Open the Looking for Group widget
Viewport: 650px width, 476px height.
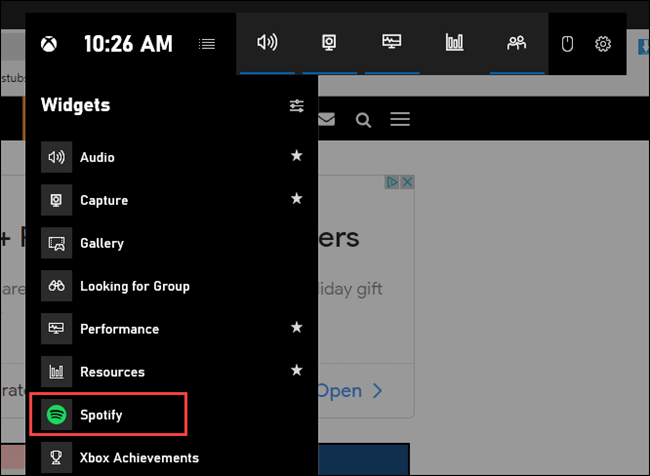[134, 286]
